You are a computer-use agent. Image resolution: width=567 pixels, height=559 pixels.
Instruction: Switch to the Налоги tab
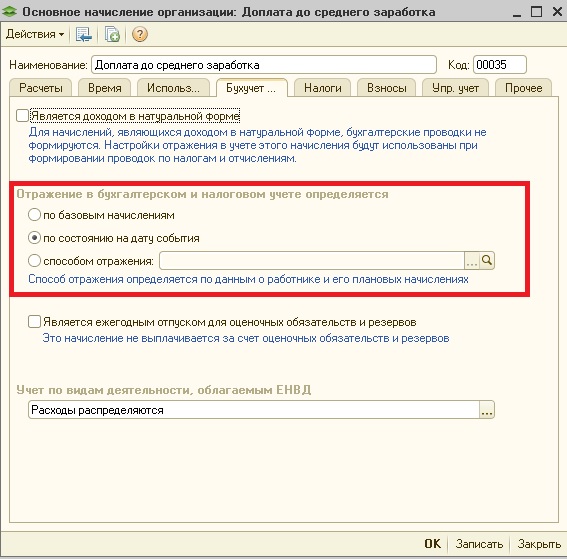tap(323, 88)
